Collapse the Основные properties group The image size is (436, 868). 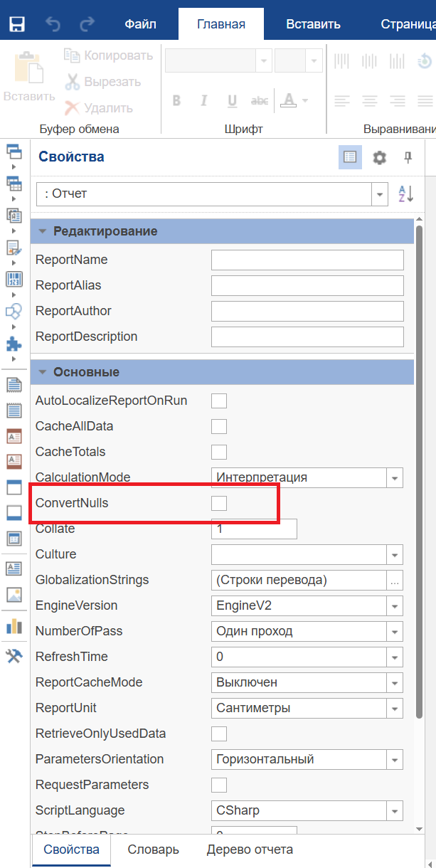[43, 372]
